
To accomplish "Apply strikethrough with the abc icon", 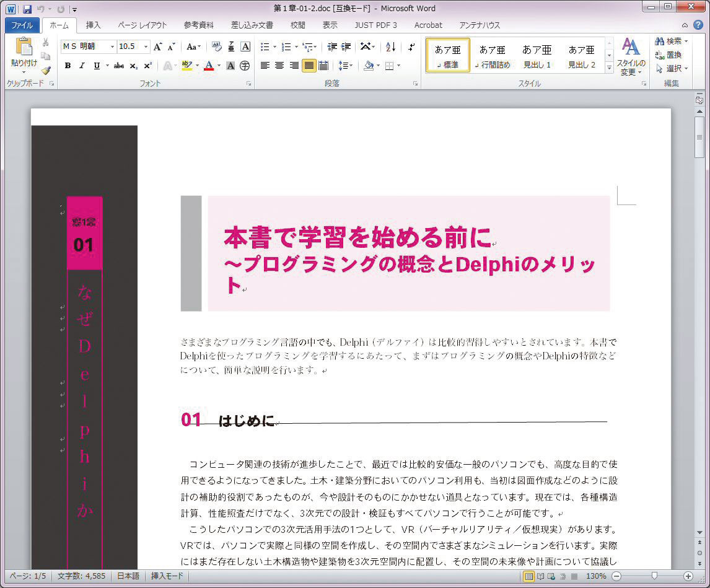I will (119, 66).
